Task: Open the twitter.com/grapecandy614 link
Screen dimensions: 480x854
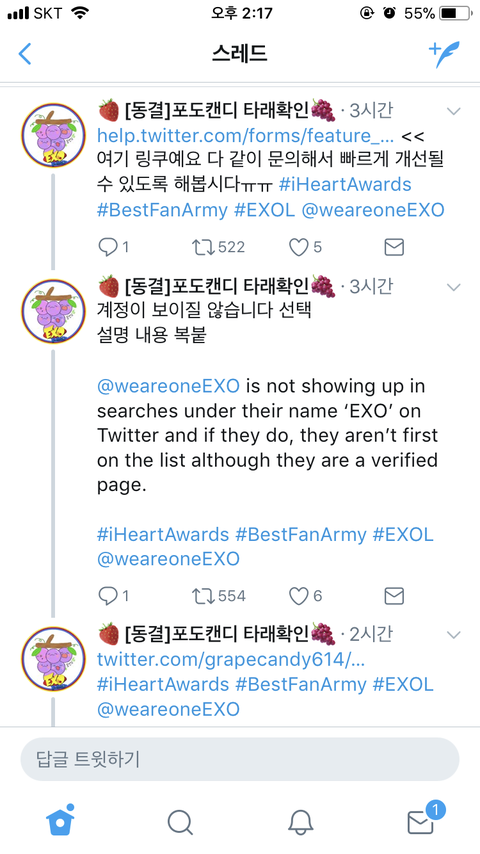Action: pyautogui.click(x=231, y=660)
